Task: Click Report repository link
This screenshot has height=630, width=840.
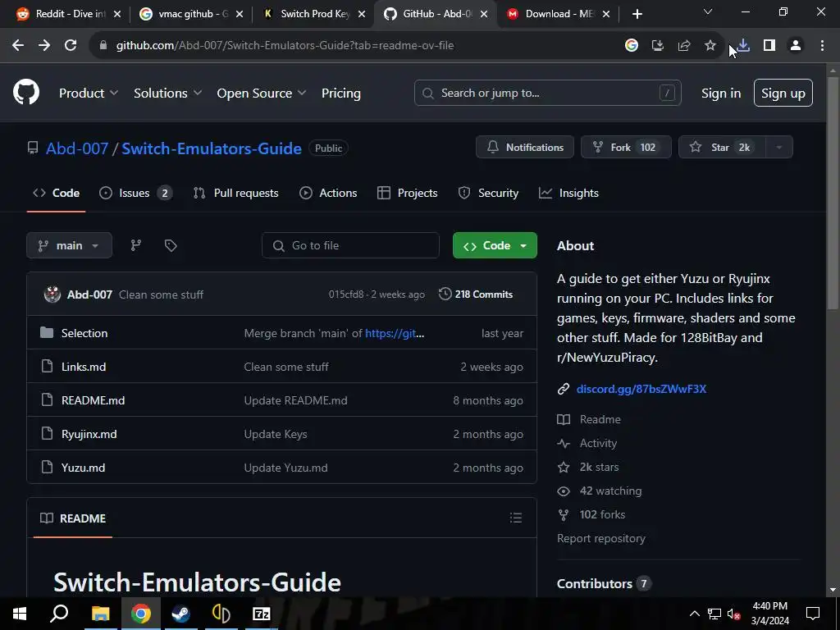Action: [601, 538]
